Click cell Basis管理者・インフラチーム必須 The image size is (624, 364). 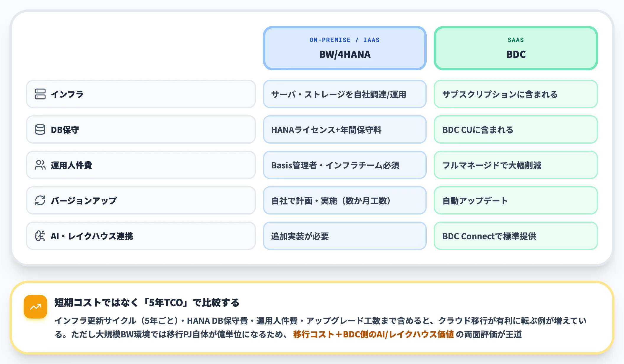[x=344, y=165]
